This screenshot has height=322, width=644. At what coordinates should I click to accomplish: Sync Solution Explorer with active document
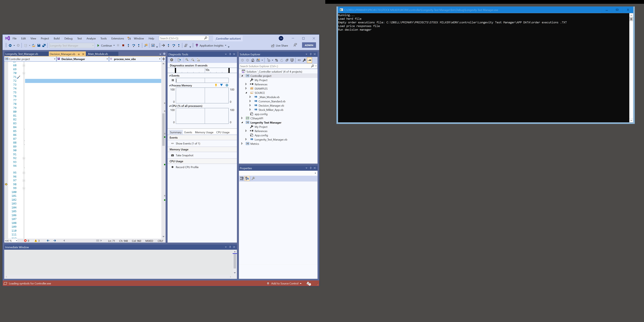coord(277,60)
